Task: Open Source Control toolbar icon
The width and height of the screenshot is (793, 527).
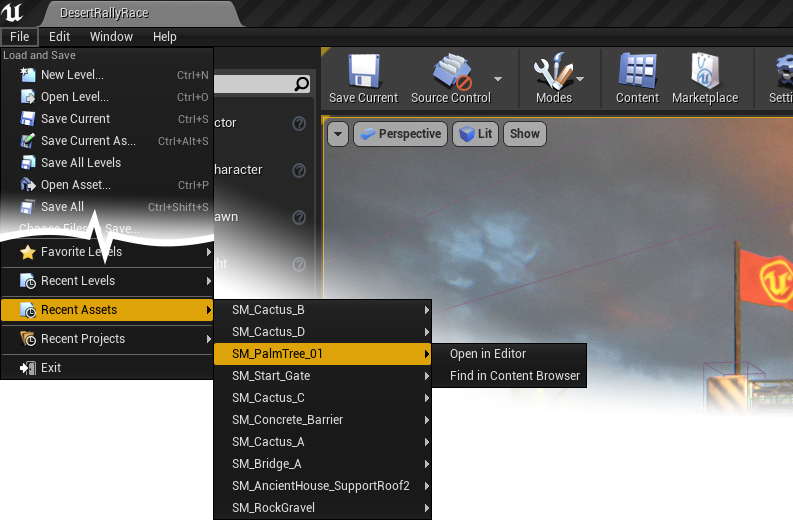Action: pos(450,72)
